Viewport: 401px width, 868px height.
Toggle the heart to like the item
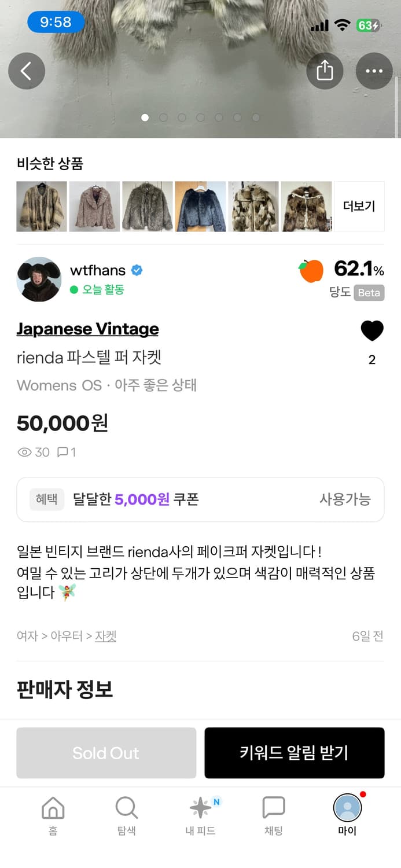(x=372, y=330)
